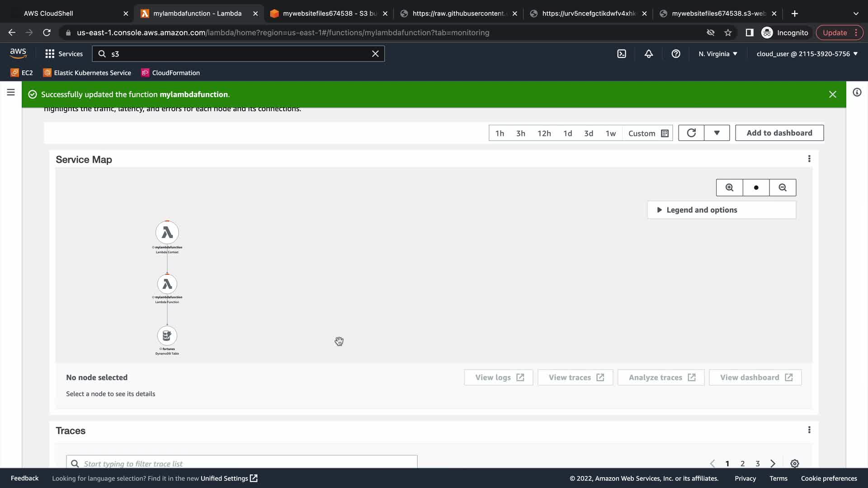Click Add to dashboard button
Image resolution: width=868 pixels, height=488 pixels.
(779, 133)
